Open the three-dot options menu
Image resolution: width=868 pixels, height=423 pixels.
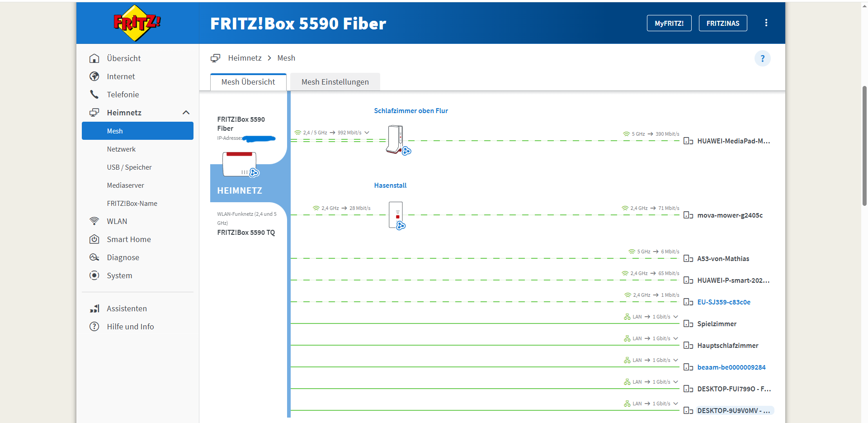(x=766, y=23)
